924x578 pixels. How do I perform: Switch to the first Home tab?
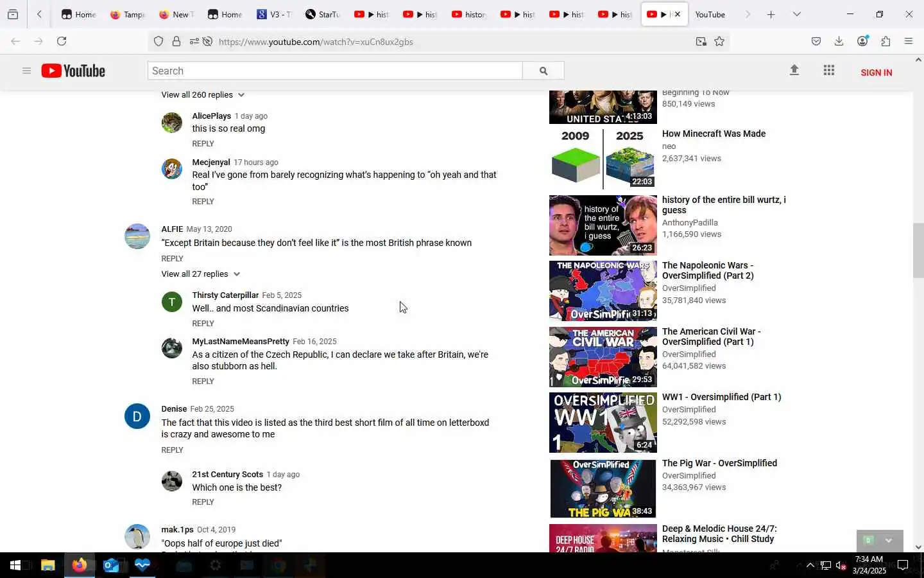(80, 15)
